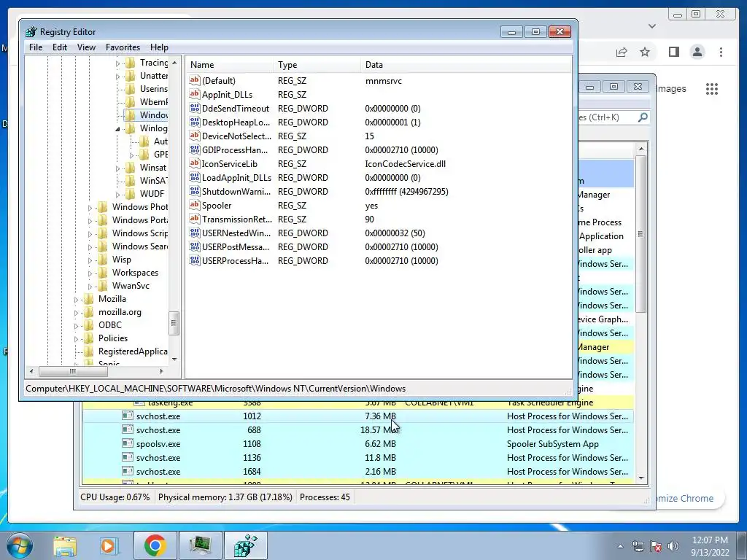Select the (Default) string value icon
This screenshot has height=560, width=747.
click(194, 80)
